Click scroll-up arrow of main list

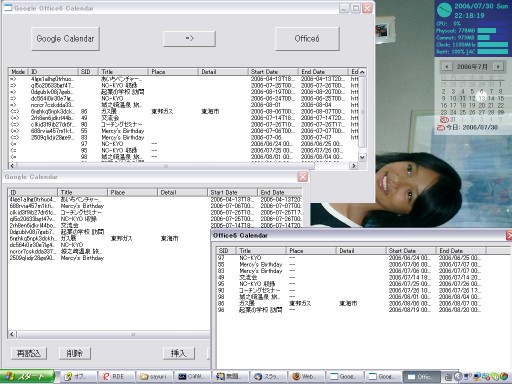point(362,72)
